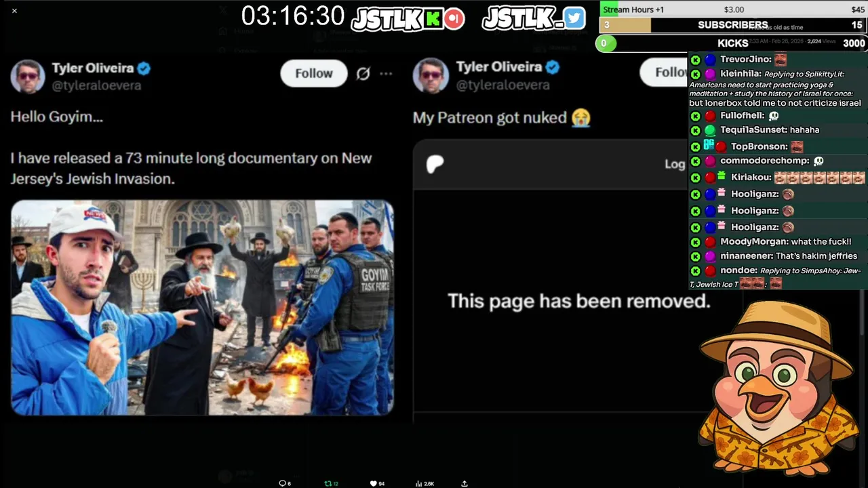
Task: Click the green icon next to TopBronson
Action: tap(695, 147)
